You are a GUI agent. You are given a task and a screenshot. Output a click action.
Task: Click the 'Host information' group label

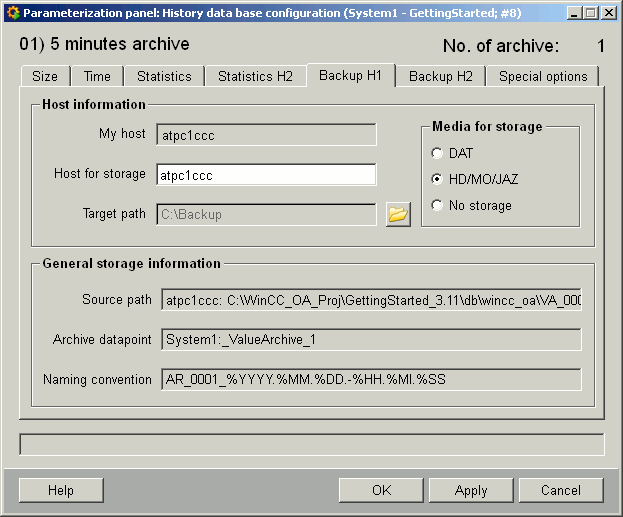pyautogui.click(x=94, y=105)
